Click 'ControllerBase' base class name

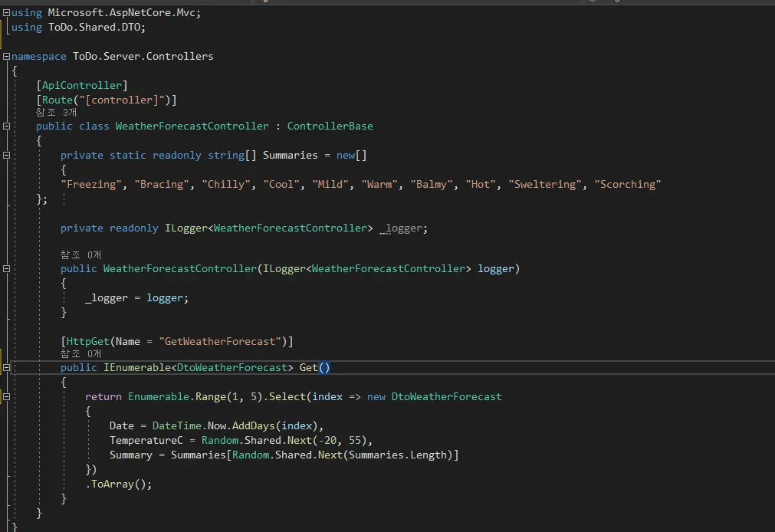[330, 126]
